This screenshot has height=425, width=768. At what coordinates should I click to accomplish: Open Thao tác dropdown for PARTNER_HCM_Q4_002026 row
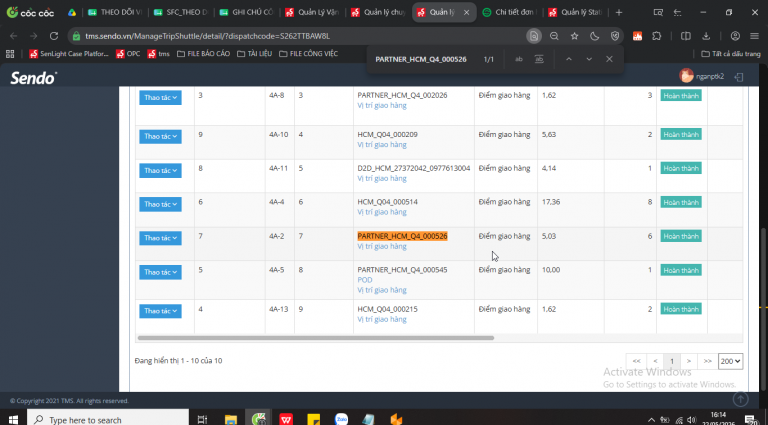[160, 97]
